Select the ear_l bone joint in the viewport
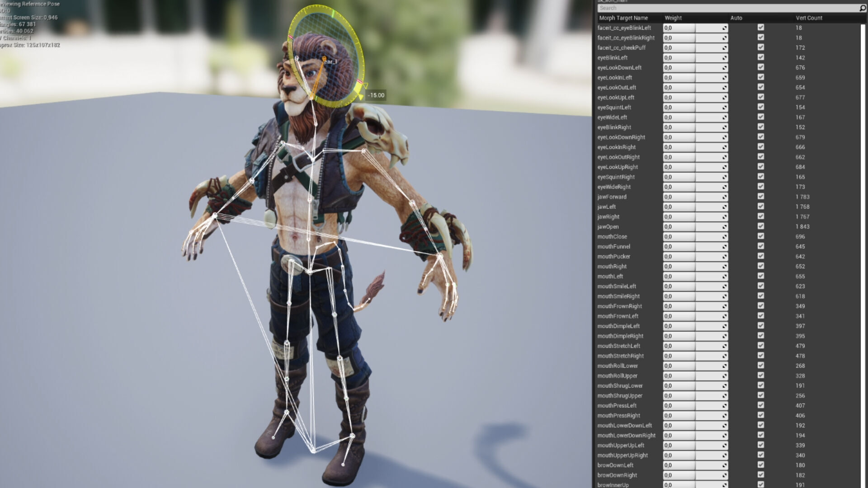 point(324,58)
